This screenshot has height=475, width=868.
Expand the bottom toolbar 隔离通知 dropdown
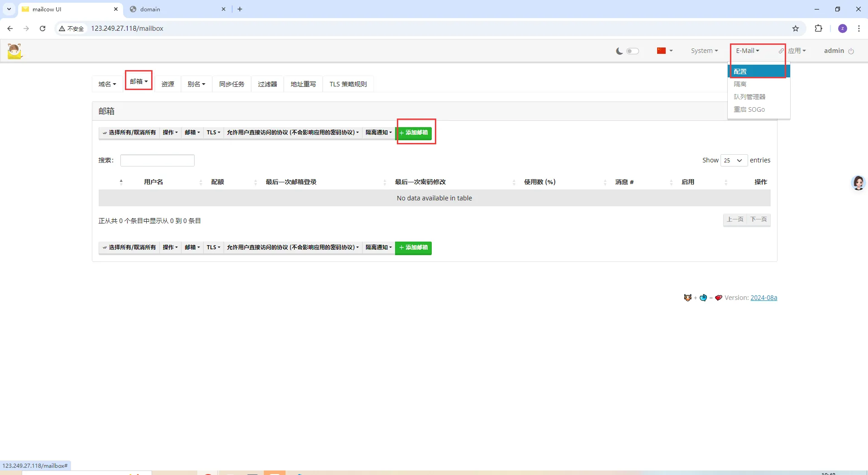378,247
